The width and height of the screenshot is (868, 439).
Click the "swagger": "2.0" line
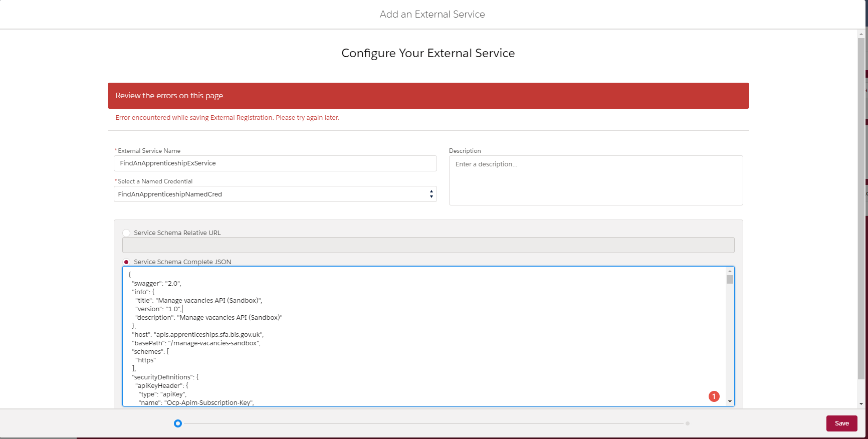pos(156,283)
